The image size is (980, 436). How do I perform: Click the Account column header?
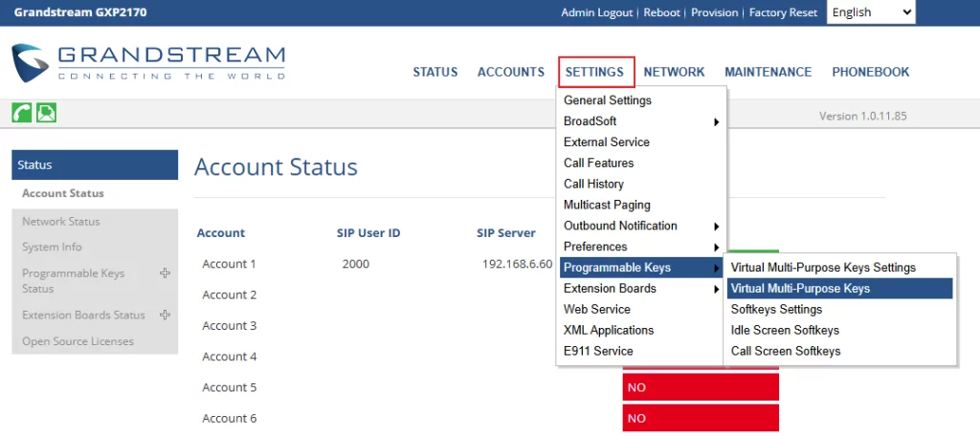[x=221, y=233]
